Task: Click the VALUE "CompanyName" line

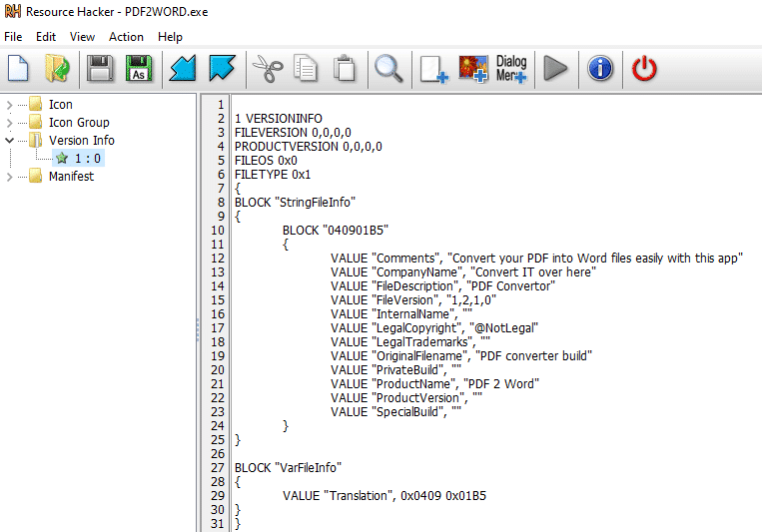Action: [463, 272]
